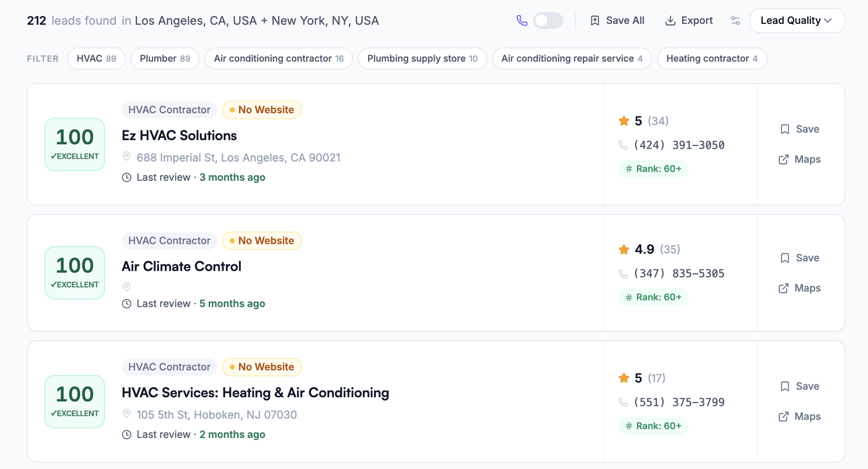Viewport: 868px width, 469px height.
Task: Click the 100 Excellent score for Ez HVAC Solutions
Action: 75,145
